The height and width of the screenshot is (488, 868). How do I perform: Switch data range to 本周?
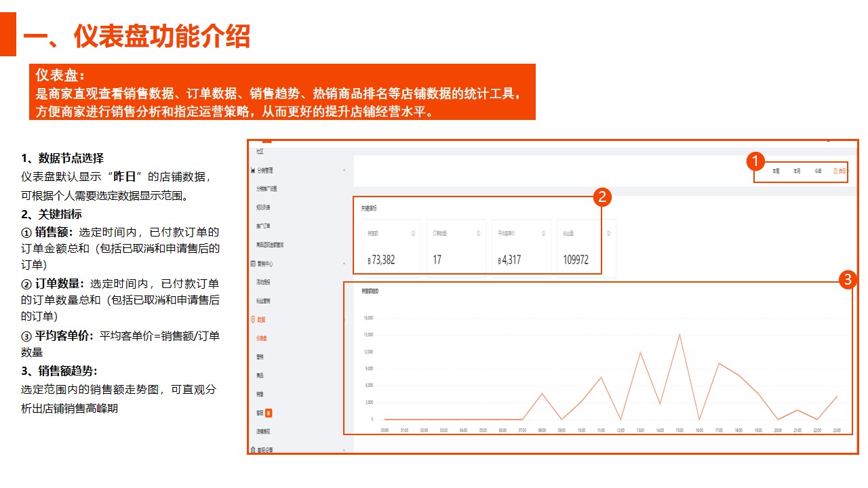[x=776, y=171]
